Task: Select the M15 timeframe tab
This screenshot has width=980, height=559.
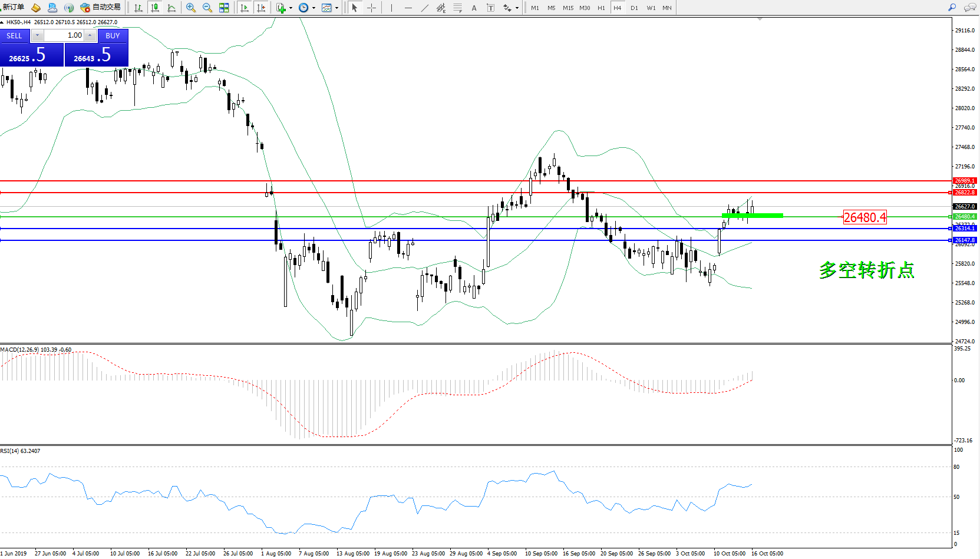Action: click(567, 8)
